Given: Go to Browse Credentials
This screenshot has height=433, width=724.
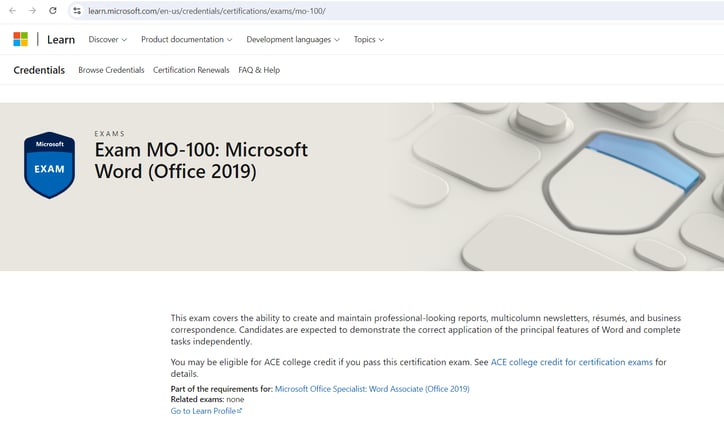Looking at the screenshot, I should [x=111, y=70].
